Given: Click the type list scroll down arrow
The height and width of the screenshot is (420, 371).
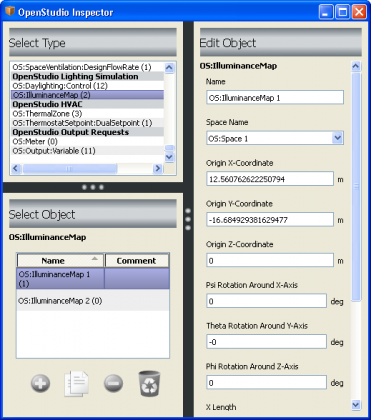Looking at the screenshot, I should [x=169, y=157].
